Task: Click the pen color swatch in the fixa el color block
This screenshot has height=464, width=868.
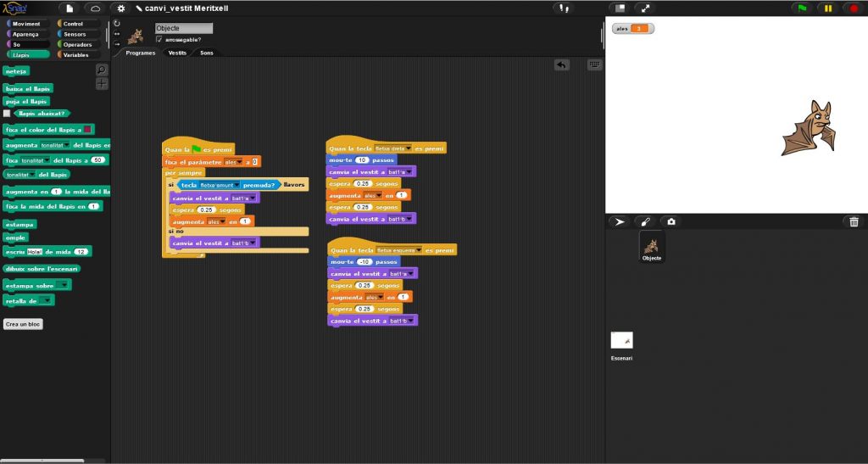Action: coord(89,130)
